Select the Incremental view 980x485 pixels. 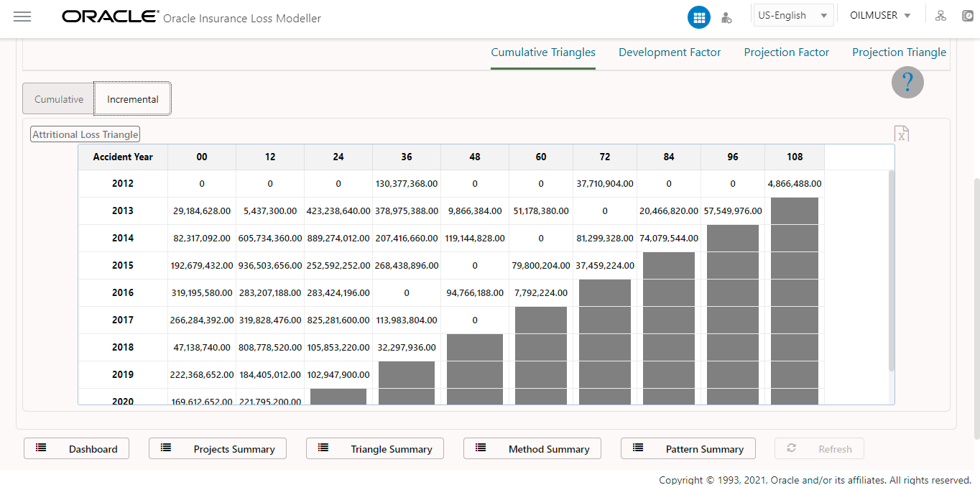(132, 98)
